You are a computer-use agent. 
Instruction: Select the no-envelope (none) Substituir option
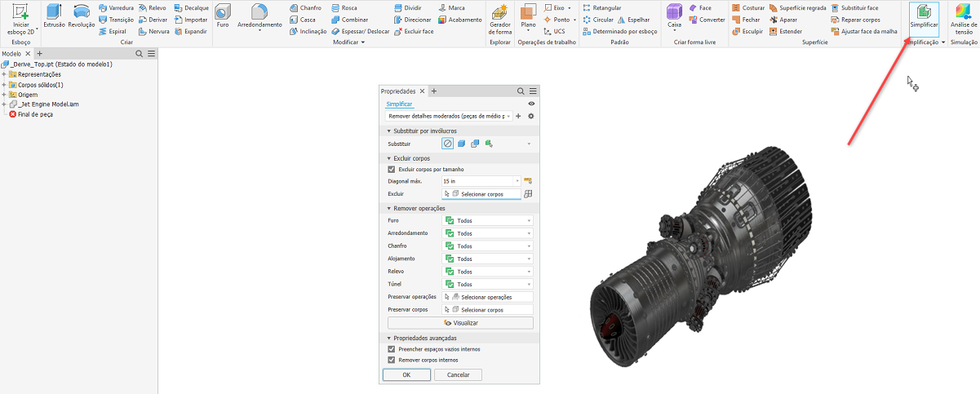[x=447, y=144]
